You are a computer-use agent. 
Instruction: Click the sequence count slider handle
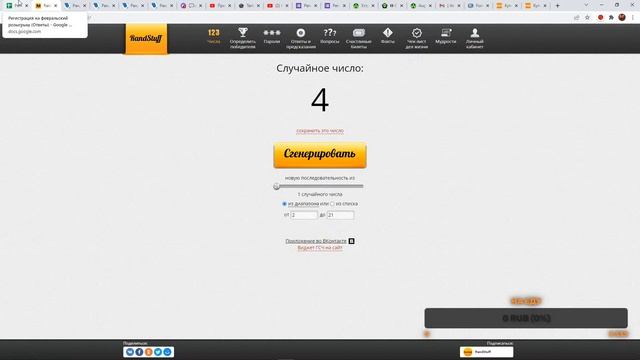point(277,187)
